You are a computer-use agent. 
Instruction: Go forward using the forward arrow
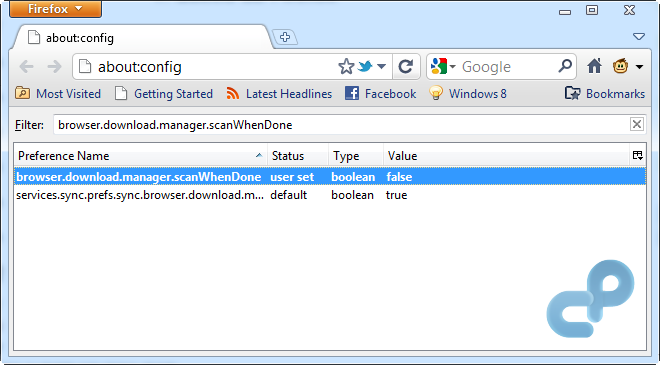pos(54,67)
